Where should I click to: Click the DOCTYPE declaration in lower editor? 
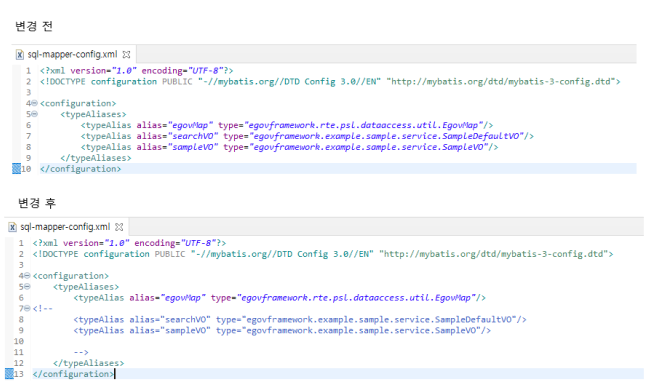tap(323, 254)
